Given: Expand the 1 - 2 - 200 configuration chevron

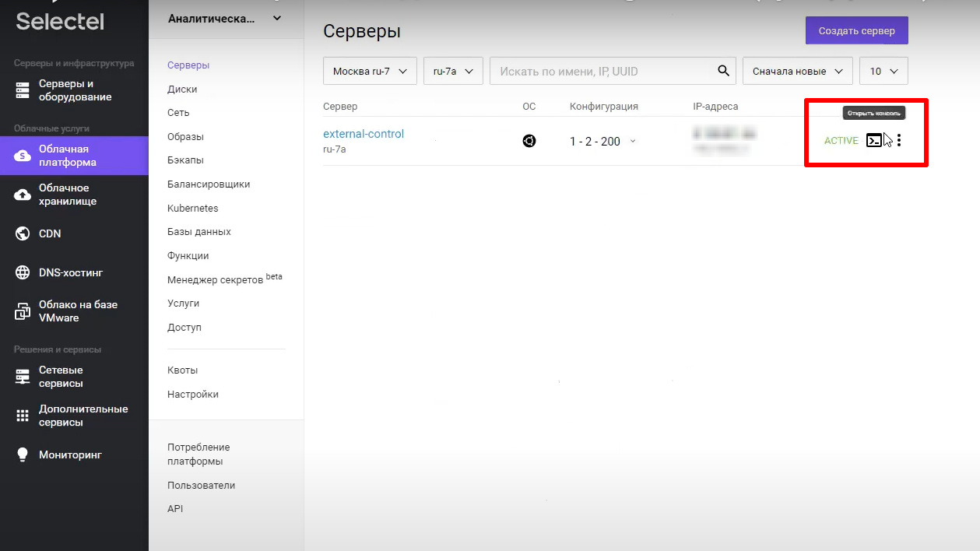Looking at the screenshot, I should click(x=632, y=141).
